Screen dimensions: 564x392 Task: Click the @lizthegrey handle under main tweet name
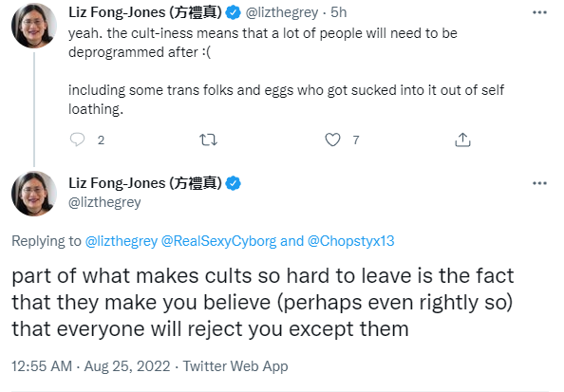coord(104,202)
